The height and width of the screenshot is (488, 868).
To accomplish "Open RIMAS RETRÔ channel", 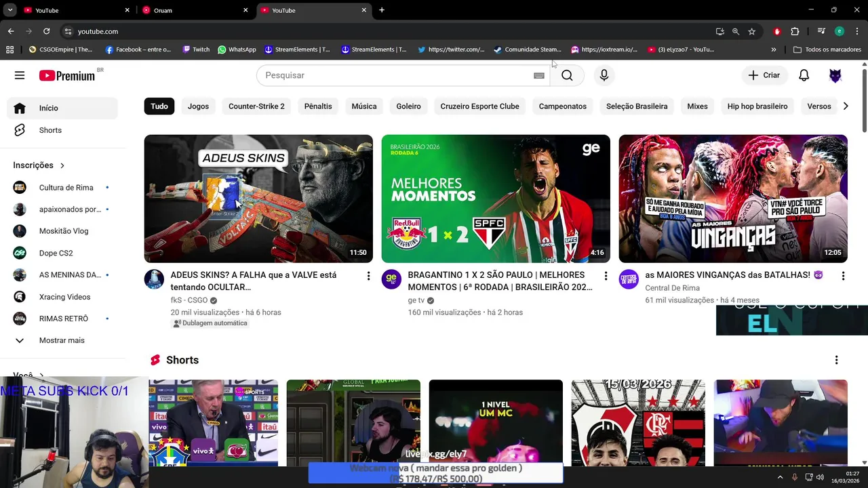I will [x=62, y=319].
